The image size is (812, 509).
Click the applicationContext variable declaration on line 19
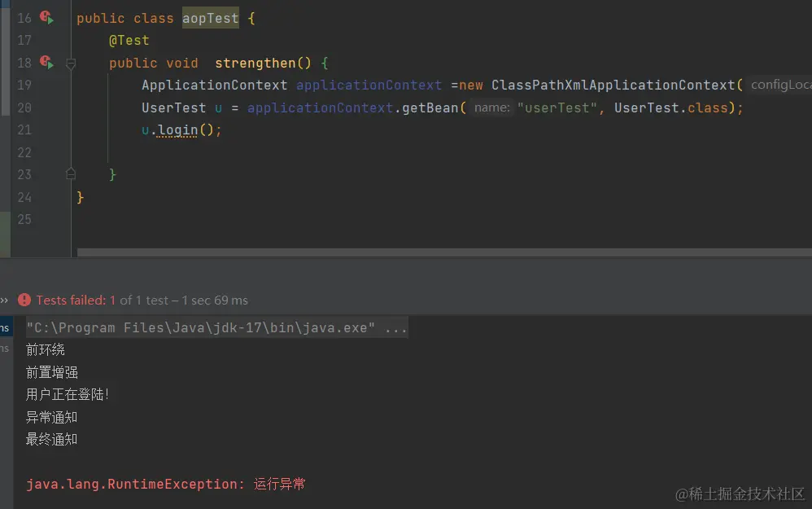click(369, 85)
